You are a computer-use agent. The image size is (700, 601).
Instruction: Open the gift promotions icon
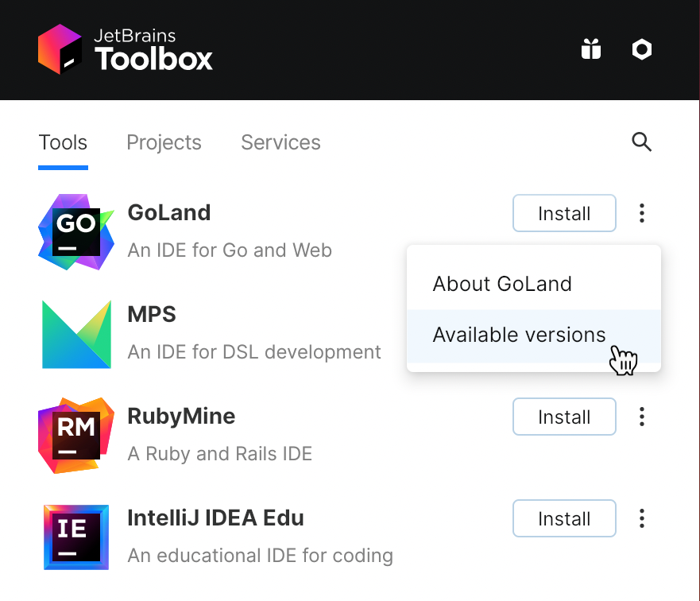point(591,49)
